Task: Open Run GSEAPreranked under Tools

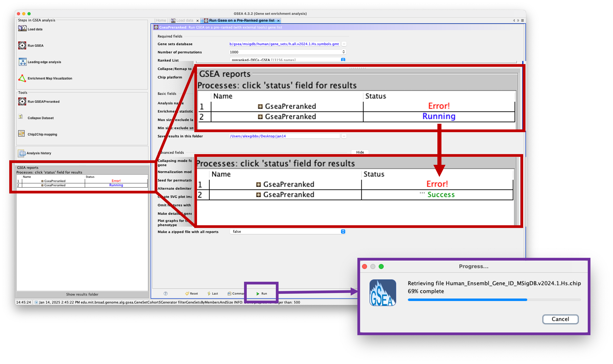Action: pyautogui.click(x=39, y=102)
